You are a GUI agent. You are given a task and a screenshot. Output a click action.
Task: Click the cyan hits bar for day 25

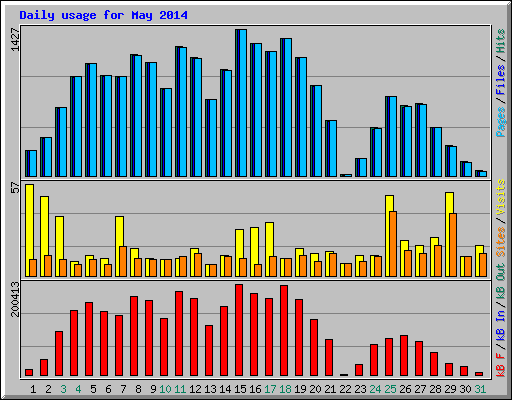coord(392,137)
